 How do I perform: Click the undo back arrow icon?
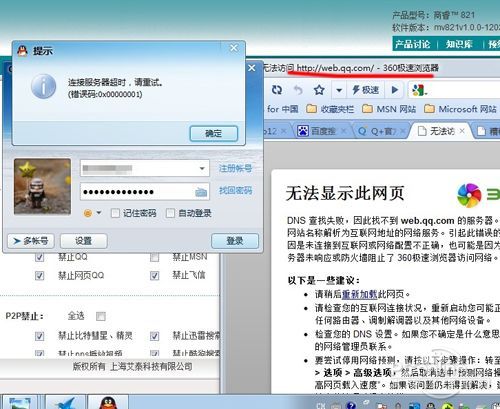click(x=298, y=90)
